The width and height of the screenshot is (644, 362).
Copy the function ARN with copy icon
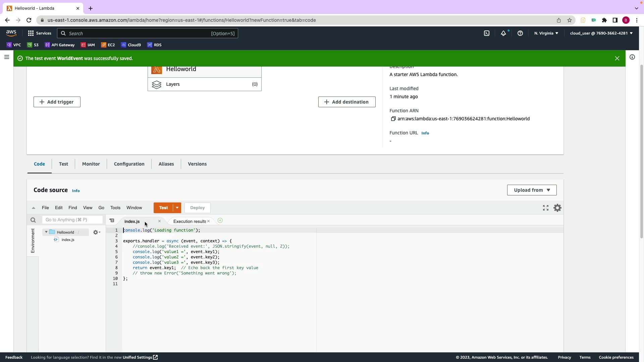point(393,119)
